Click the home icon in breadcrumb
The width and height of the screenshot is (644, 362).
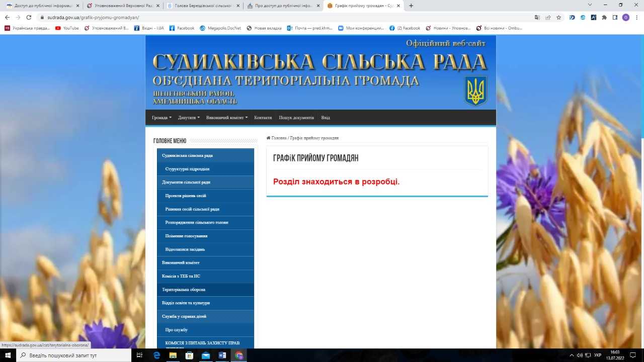coord(269,138)
